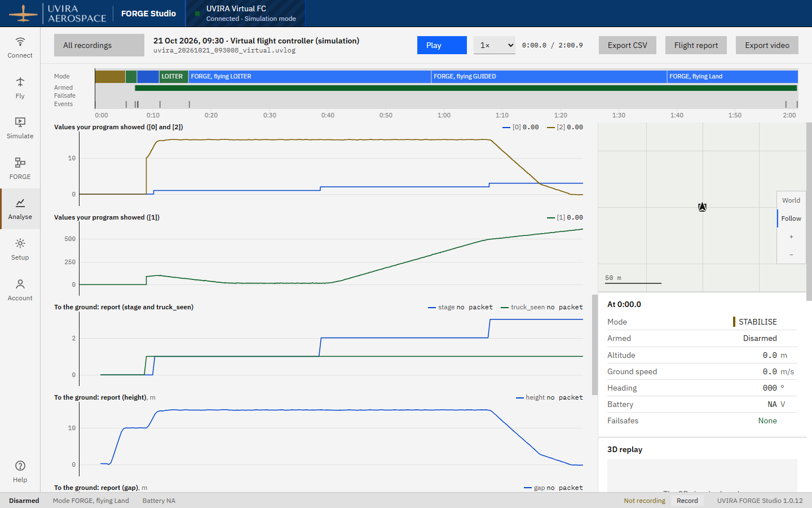Click the Mode FORGE, flying Land status
The width and height of the screenshot is (812, 508).
[91, 501]
